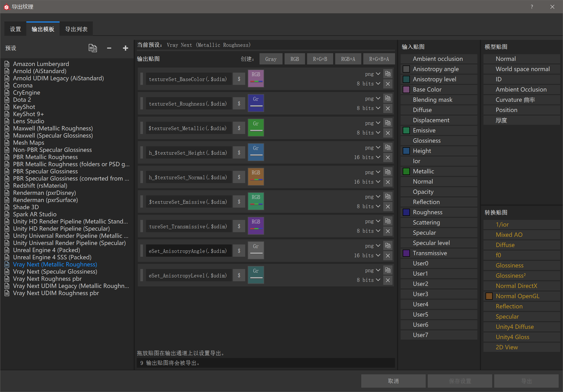Image resolution: width=563 pixels, height=392 pixels.
Task: Duplicate the Transmissive output map
Action: (388, 221)
